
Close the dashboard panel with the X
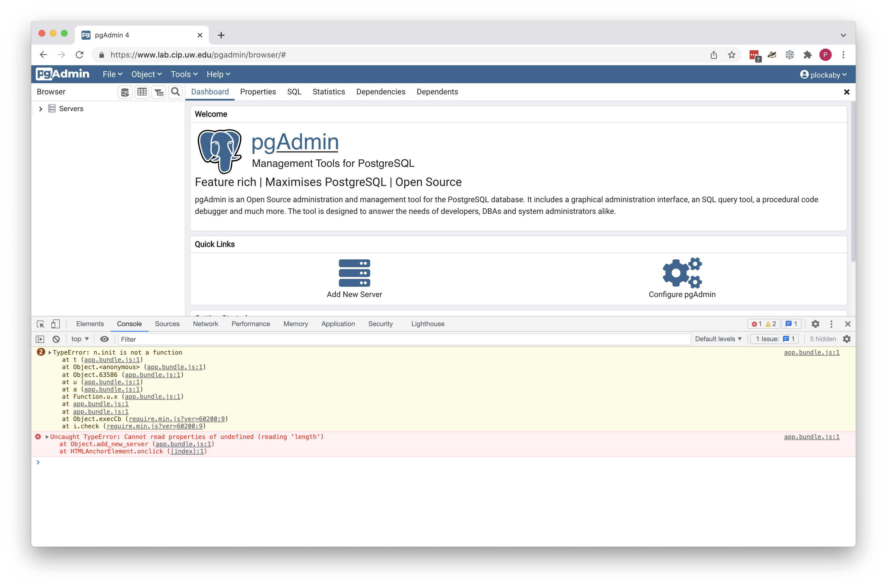coord(847,92)
